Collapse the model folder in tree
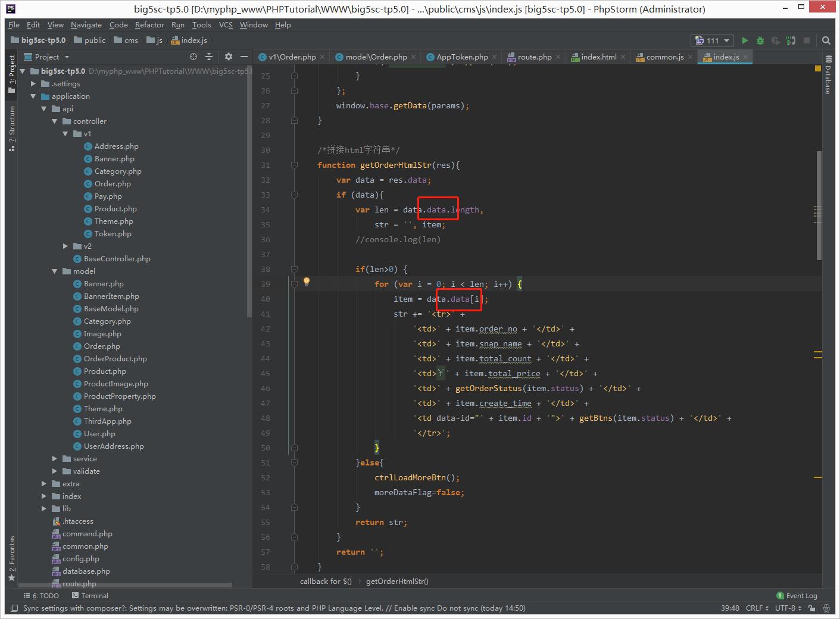This screenshot has width=840, height=619. (55, 271)
